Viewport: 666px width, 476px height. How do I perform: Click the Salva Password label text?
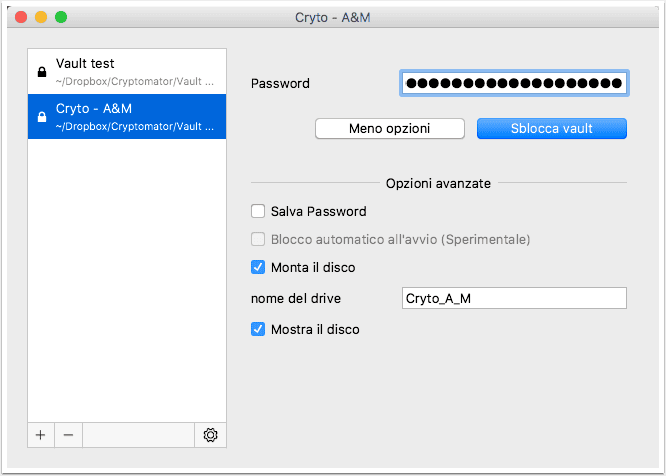point(319,211)
